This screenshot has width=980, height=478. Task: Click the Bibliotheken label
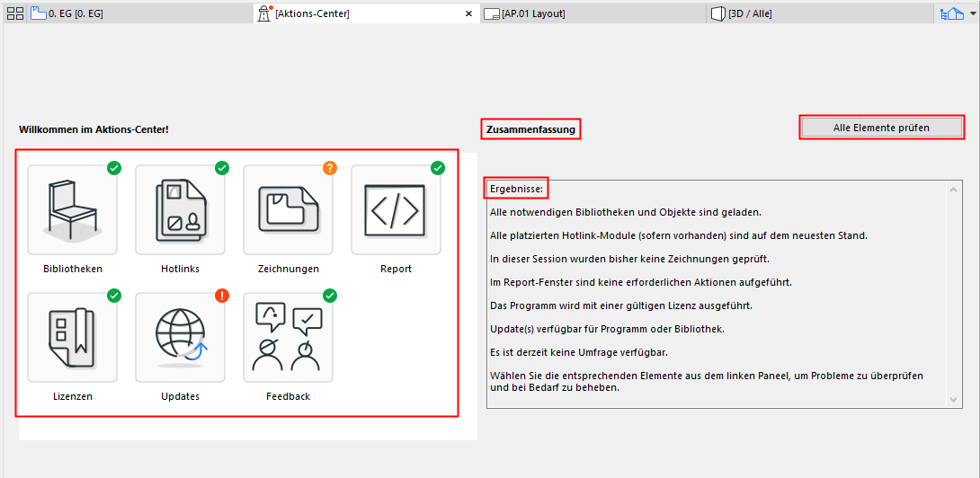pyautogui.click(x=73, y=269)
